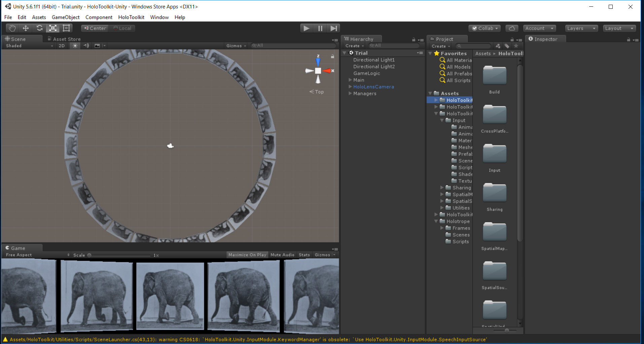Click the Stats button in Game view
Image resolution: width=644 pixels, height=344 pixels.
click(x=304, y=255)
